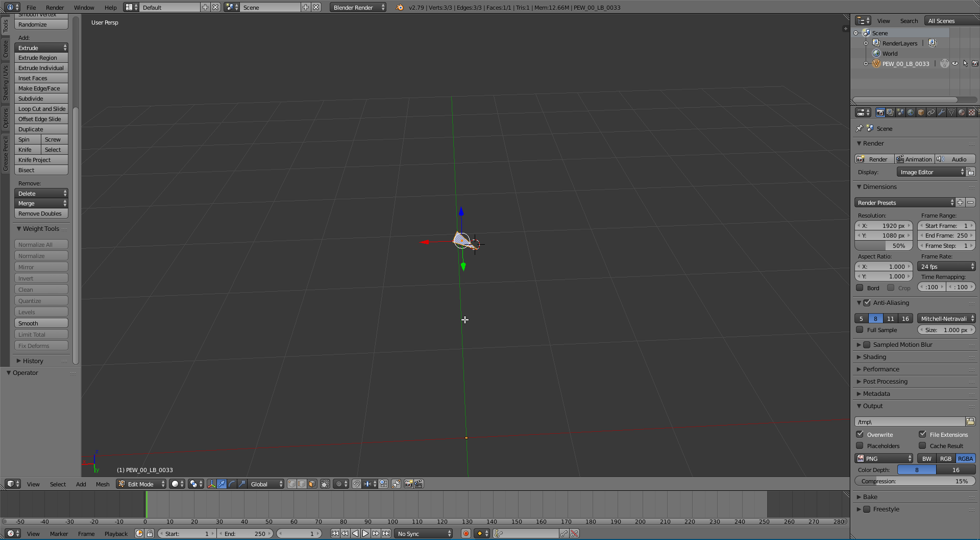
Task: Select the face select mode icon
Action: [312, 484]
